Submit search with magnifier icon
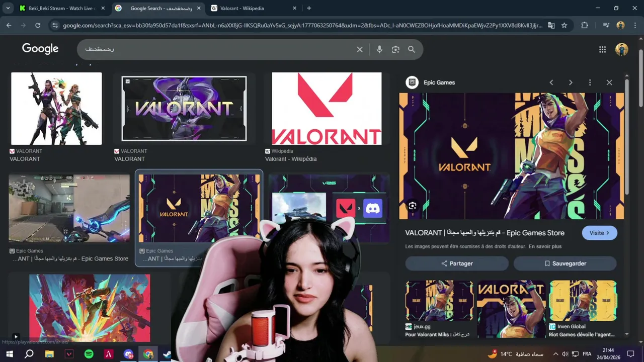The width and height of the screenshot is (644, 362). click(x=412, y=49)
